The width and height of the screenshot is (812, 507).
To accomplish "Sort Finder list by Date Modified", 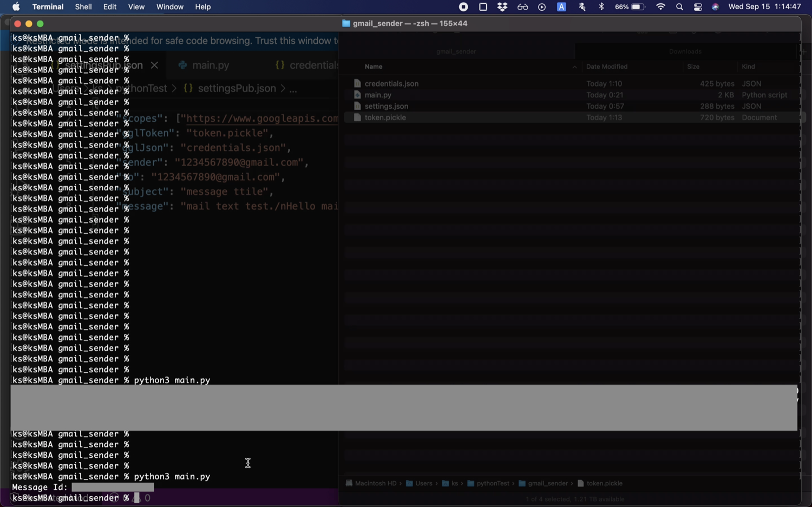I will [x=607, y=67].
